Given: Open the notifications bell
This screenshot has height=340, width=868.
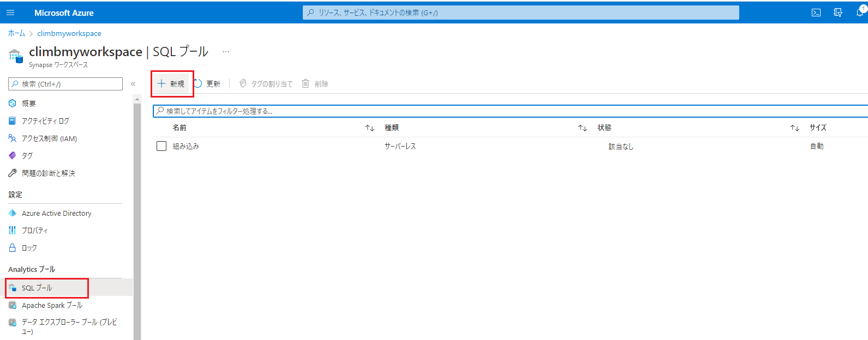Looking at the screenshot, I should coord(860,12).
